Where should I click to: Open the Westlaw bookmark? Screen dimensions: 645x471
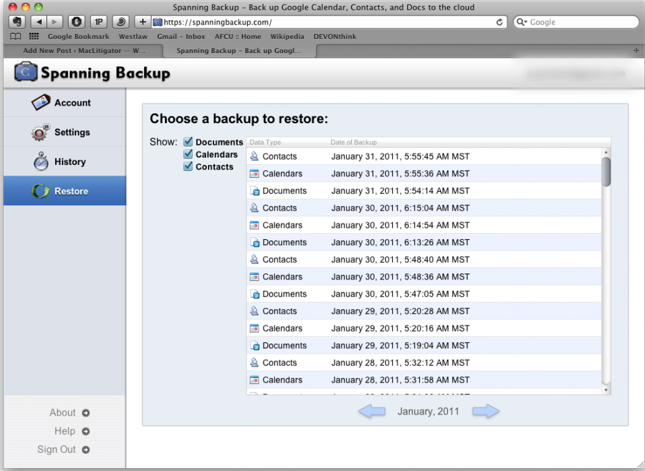pos(132,36)
